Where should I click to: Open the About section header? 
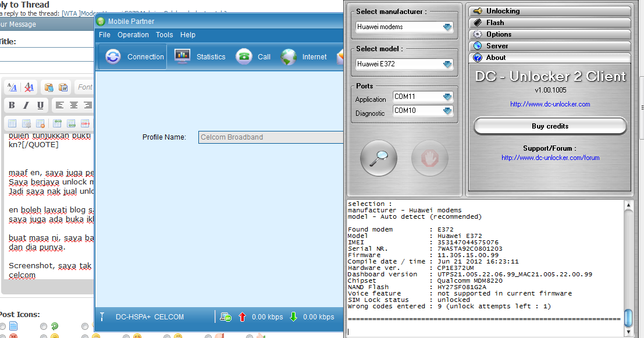point(550,58)
